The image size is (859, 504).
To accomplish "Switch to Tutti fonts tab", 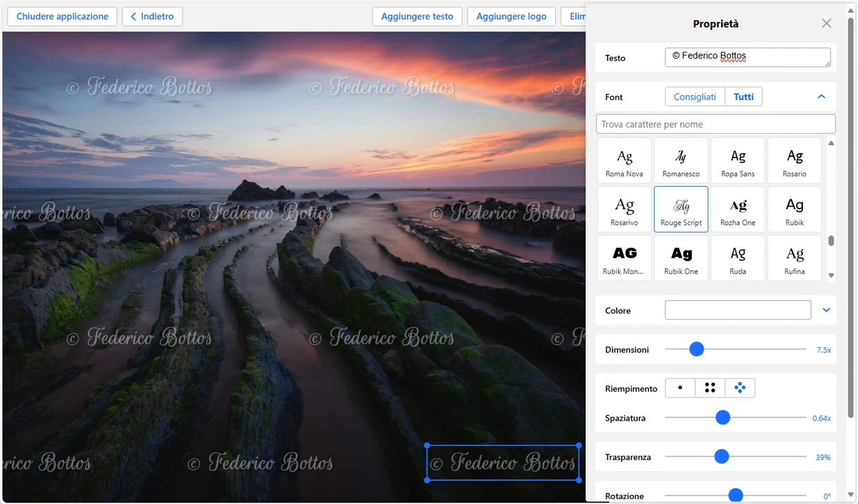I will click(743, 97).
